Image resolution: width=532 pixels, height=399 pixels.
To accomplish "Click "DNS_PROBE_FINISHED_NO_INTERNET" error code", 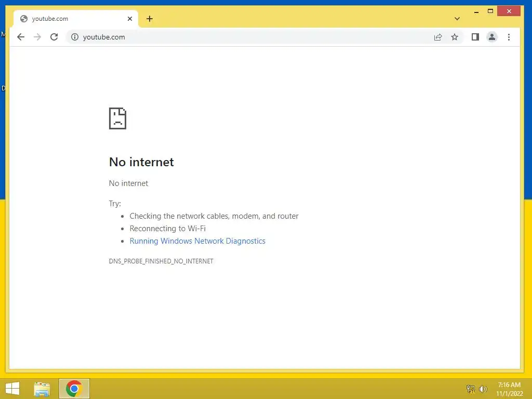I will click(161, 261).
